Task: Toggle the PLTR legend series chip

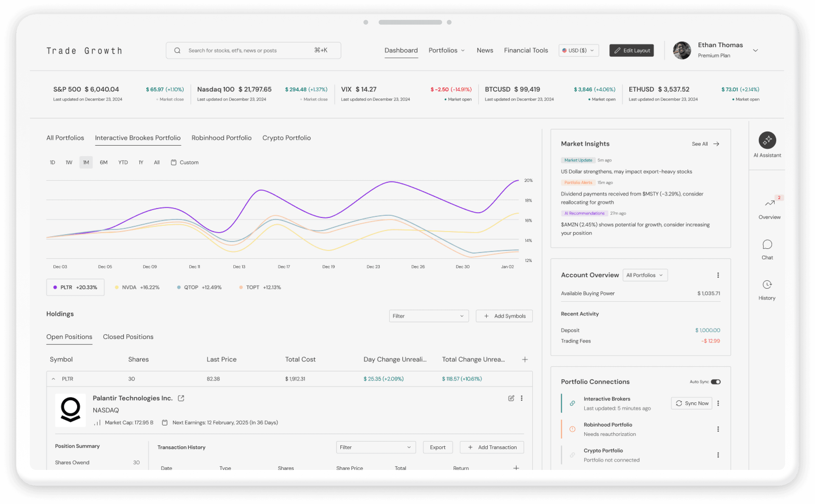Action: pos(76,287)
